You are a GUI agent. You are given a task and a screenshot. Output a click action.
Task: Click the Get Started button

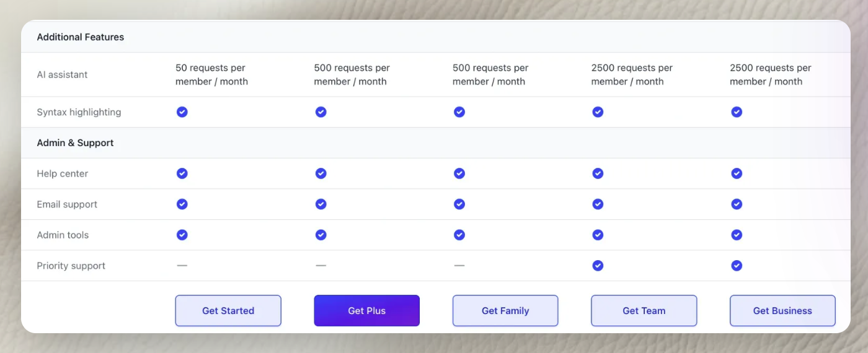(228, 310)
